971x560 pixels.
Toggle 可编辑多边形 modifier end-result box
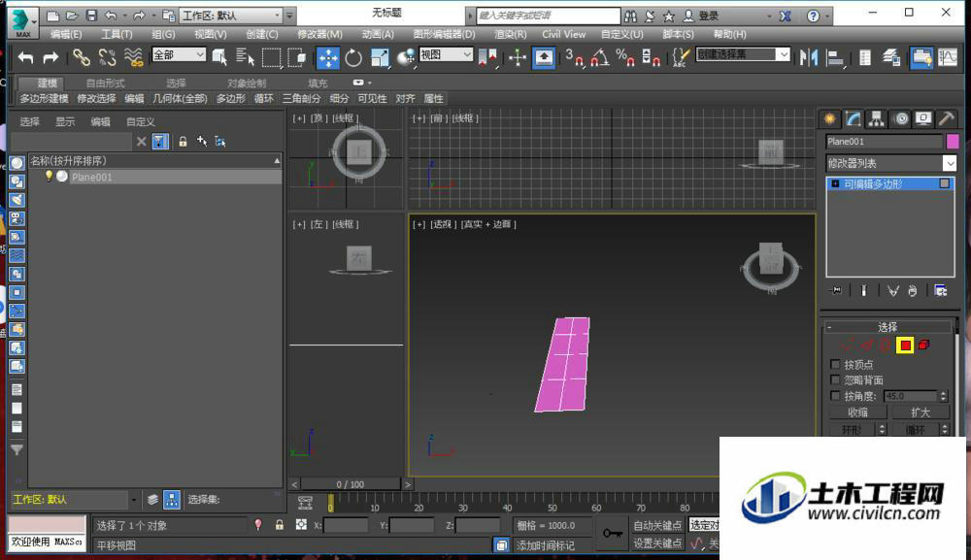(x=944, y=183)
